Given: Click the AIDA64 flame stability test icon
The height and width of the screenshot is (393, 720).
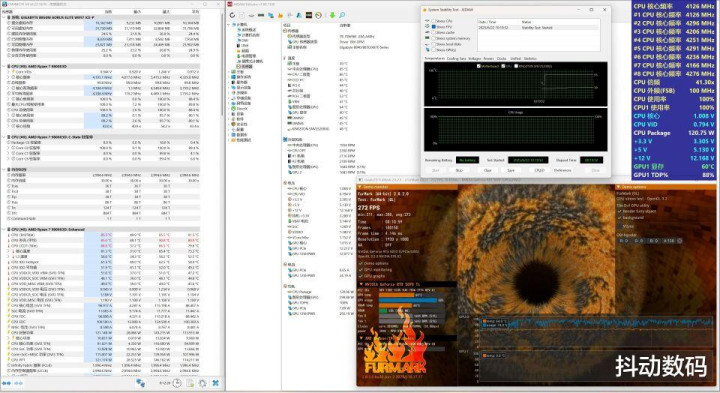Looking at the screenshot, I should pyautogui.click(x=280, y=15).
